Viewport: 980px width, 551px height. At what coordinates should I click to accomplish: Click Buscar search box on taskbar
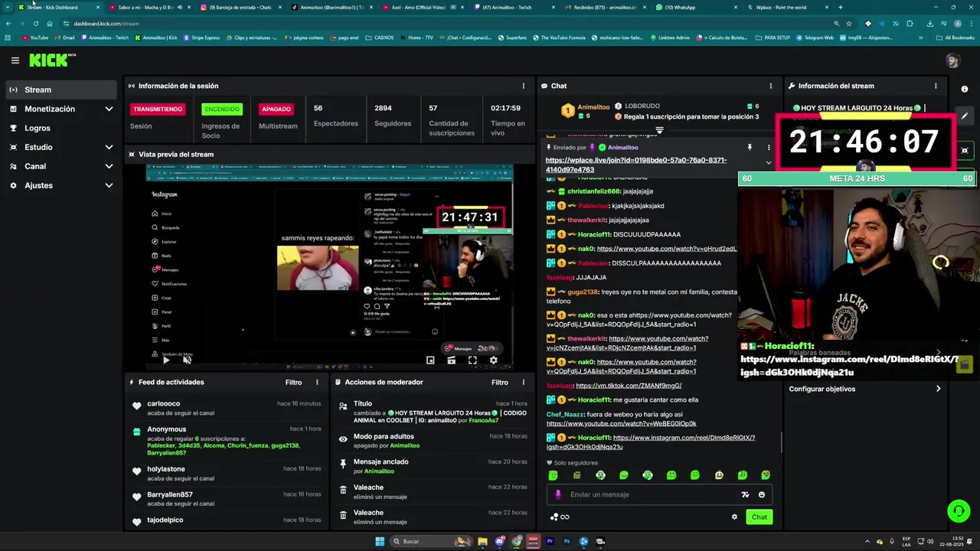click(433, 541)
